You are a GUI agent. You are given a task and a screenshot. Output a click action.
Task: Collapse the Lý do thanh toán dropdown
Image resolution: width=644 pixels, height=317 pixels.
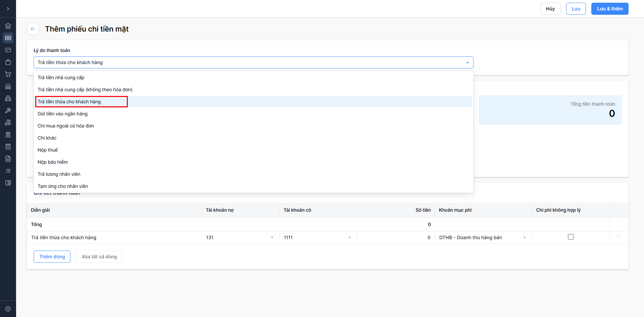click(x=467, y=62)
